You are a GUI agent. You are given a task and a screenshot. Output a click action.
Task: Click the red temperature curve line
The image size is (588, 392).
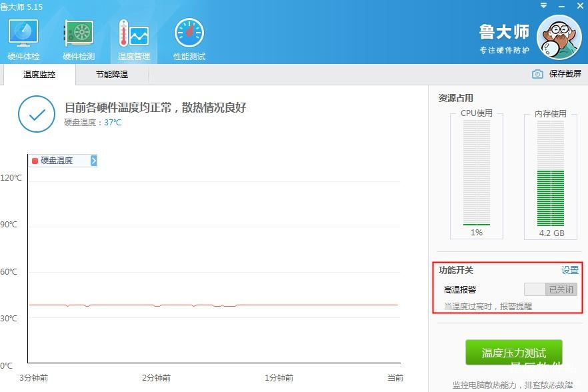pos(213,305)
